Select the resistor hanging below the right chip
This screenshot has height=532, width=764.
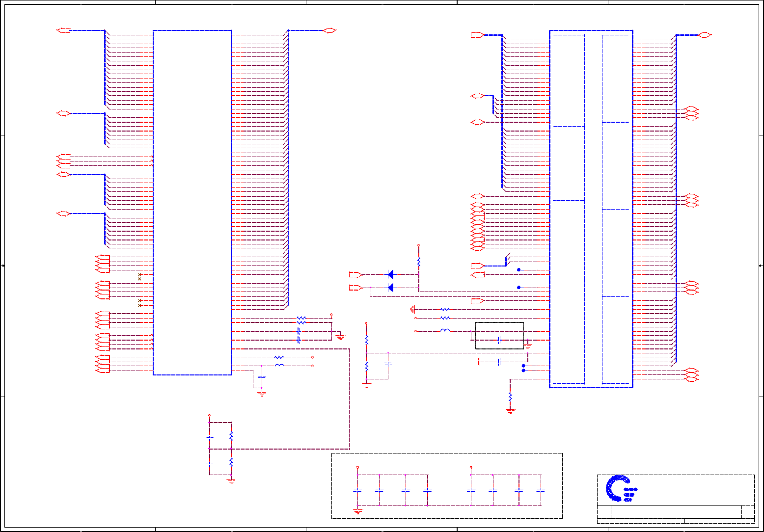pyautogui.click(x=510, y=396)
